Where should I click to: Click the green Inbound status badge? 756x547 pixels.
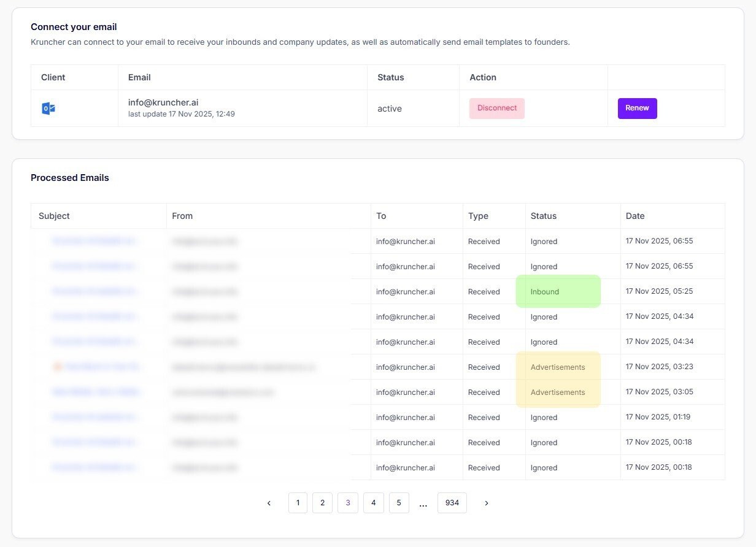pyautogui.click(x=557, y=291)
